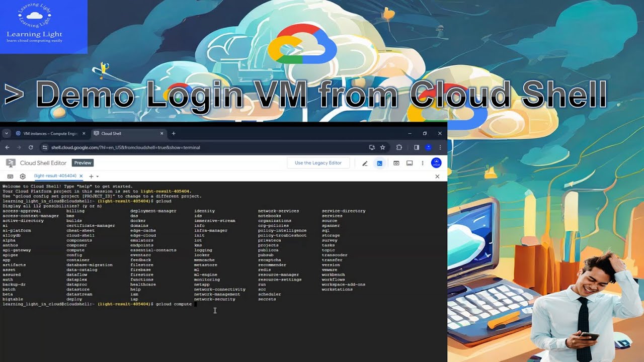This screenshot has width=644, height=362.
Task: Add a new terminal tab with plus
Action: tap(91, 176)
